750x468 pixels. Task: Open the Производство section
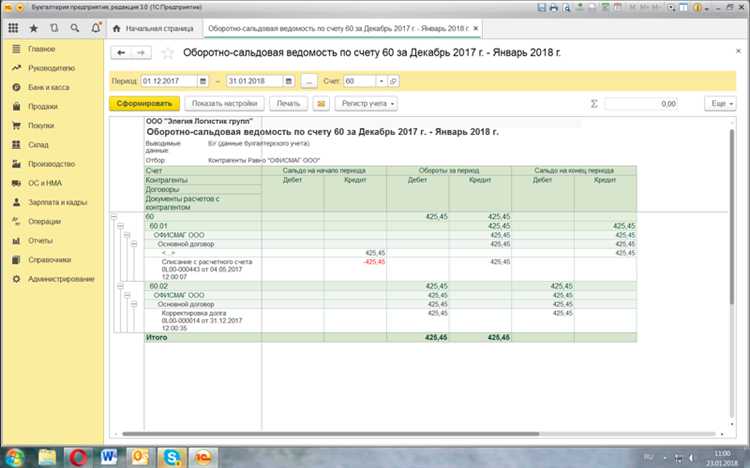click(52, 164)
